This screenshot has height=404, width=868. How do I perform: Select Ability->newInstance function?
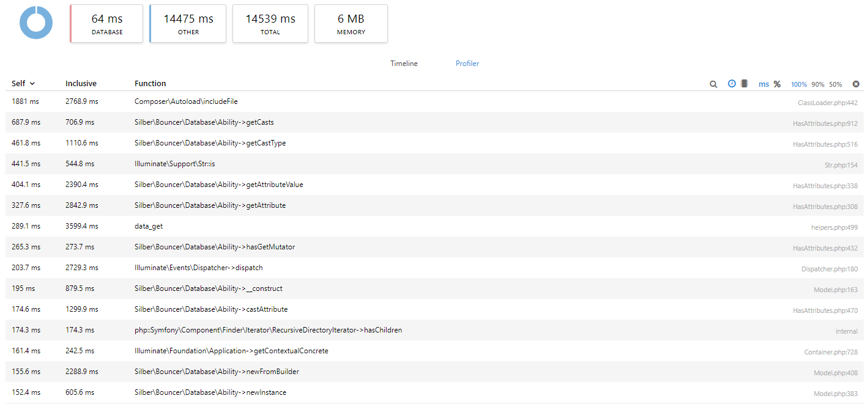click(x=210, y=392)
